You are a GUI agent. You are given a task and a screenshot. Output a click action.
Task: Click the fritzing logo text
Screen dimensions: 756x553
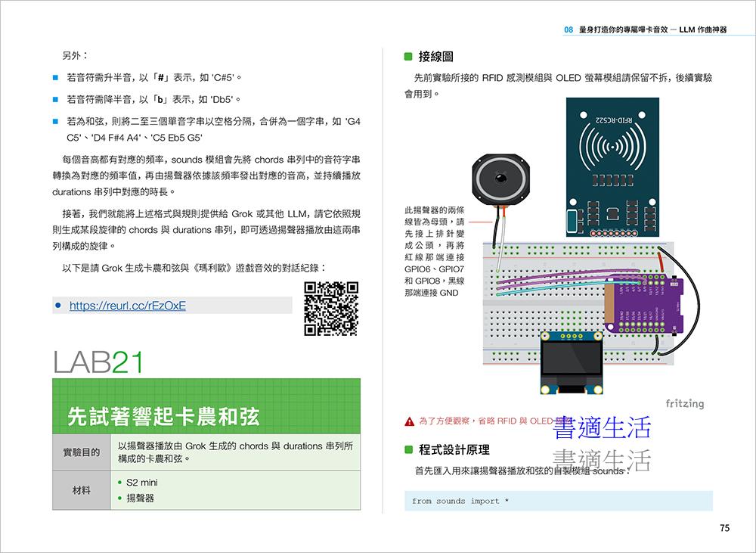click(684, 403)
